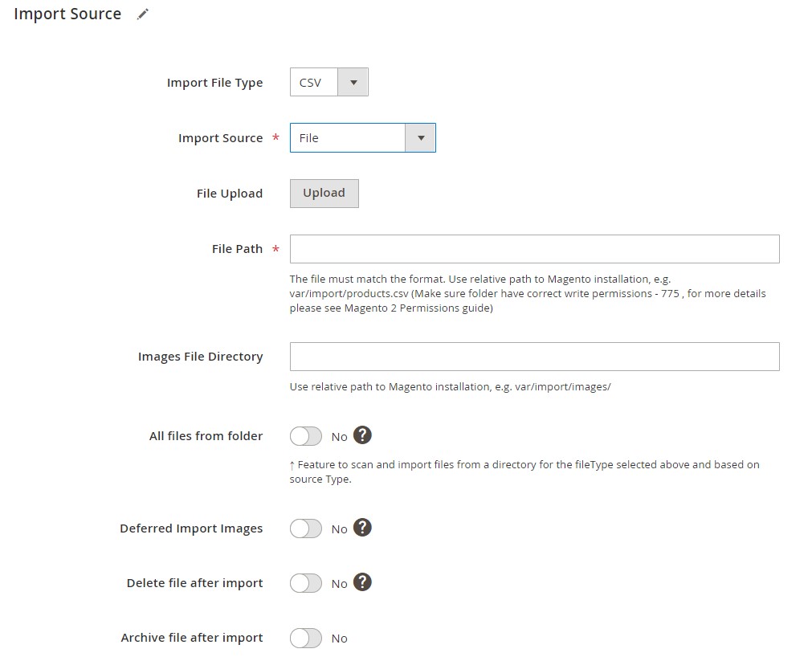Focus the Images File Directory input field

coord(534,357)
